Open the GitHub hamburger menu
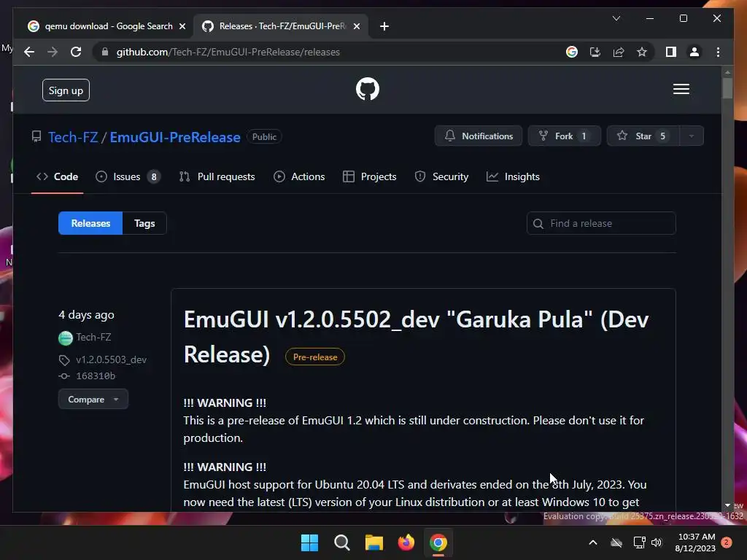 point(681,89)
